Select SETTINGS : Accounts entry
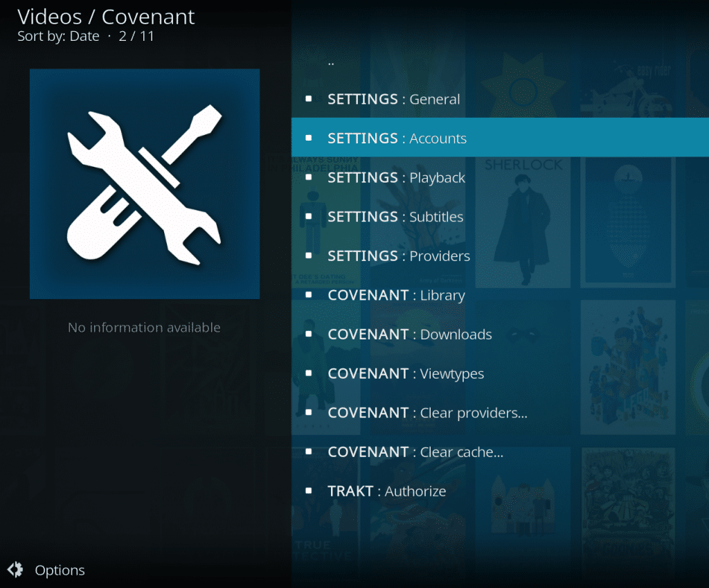Image resolution: width=709 pixels, height=588 pixels. click(x=397, y=139)
